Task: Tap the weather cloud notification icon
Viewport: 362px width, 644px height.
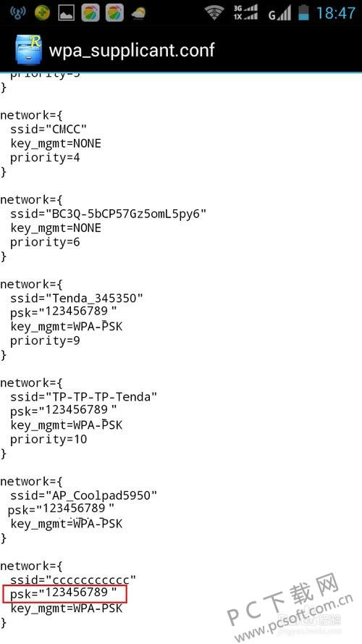Action: click(x=138, y=14)
